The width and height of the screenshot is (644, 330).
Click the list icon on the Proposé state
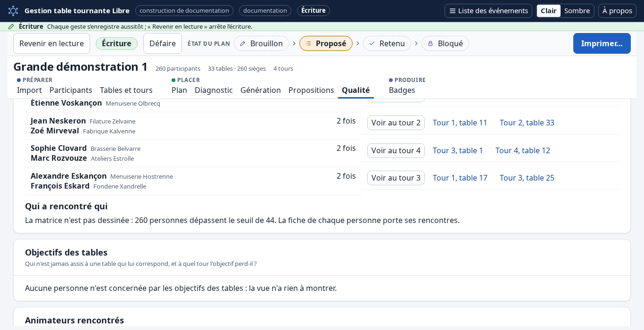pyautogui.click(x=308, y=43)
